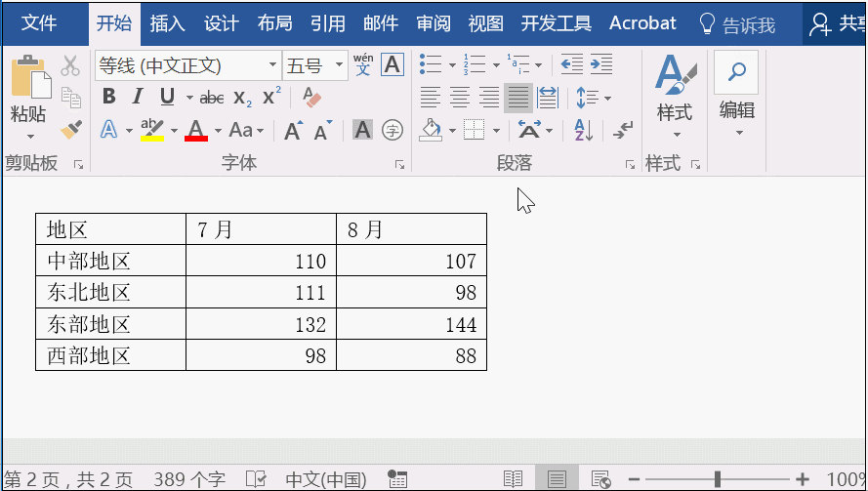Viewport: 868px width, 491px height.
Task: Select Print Layout view
Action: click(x=557, y=479)
